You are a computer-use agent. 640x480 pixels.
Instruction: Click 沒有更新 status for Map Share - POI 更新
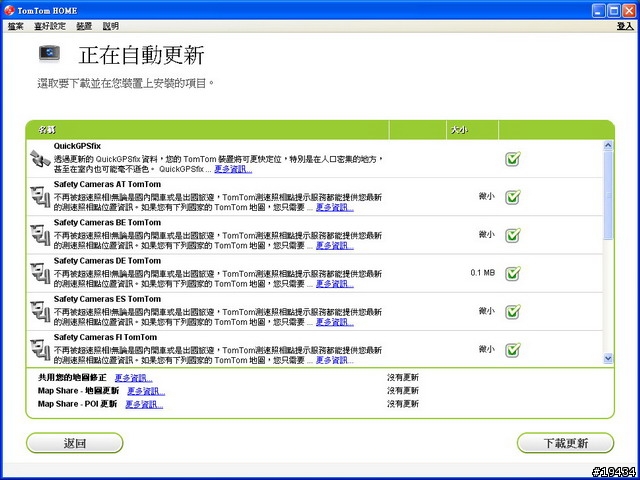click(403, 404)
